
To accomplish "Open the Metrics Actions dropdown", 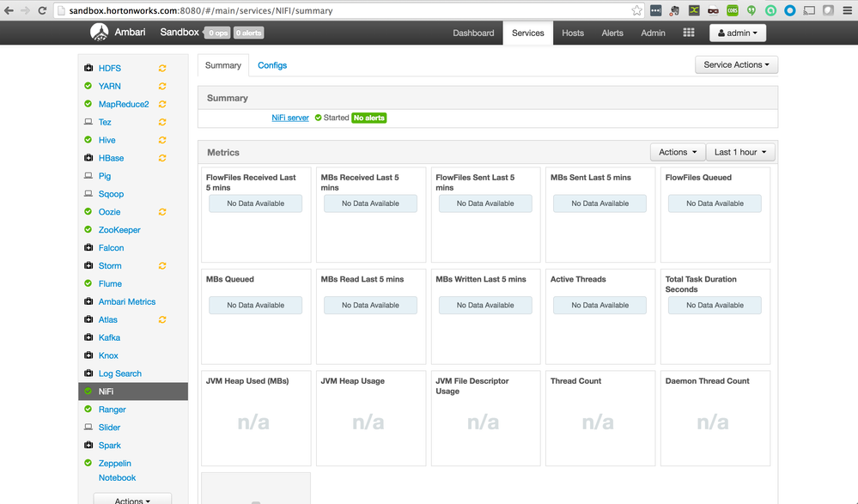I will [678, 152].
